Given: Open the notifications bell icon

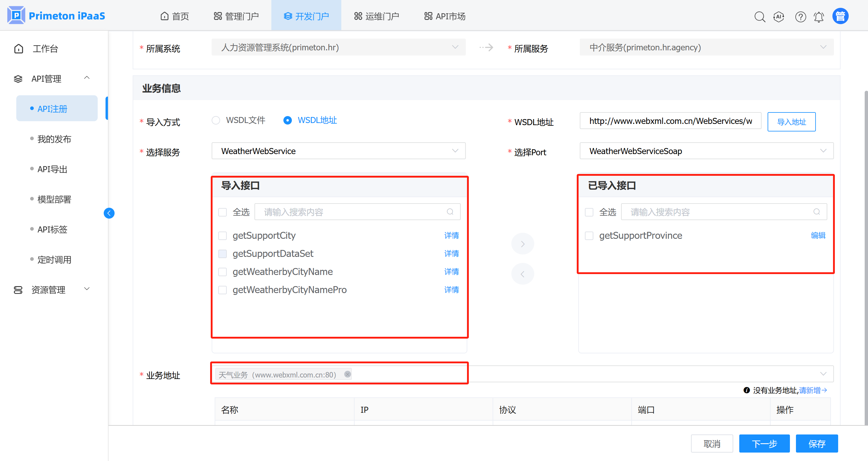Looking at the screenshot, I should (x=819, y=17).
